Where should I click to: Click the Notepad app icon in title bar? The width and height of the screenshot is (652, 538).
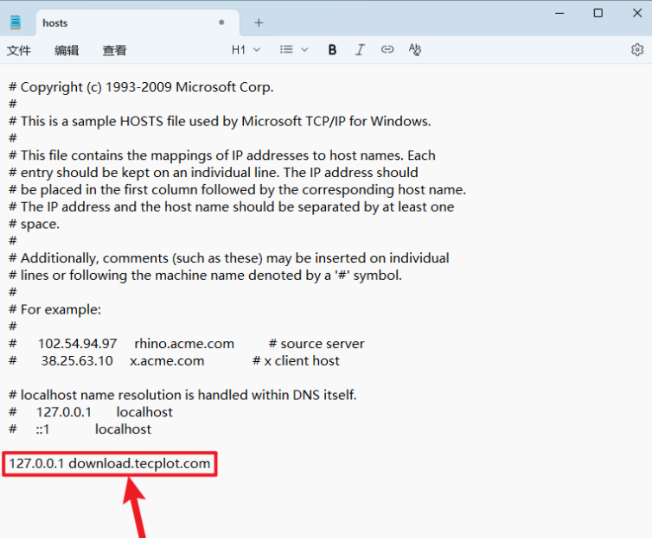coord(15,22)
